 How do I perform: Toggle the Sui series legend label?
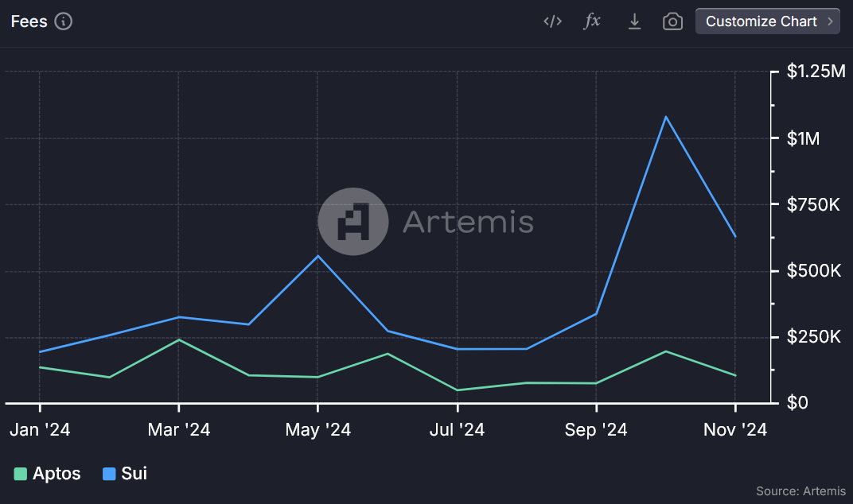pyautogui.click(x=134, y=474)
